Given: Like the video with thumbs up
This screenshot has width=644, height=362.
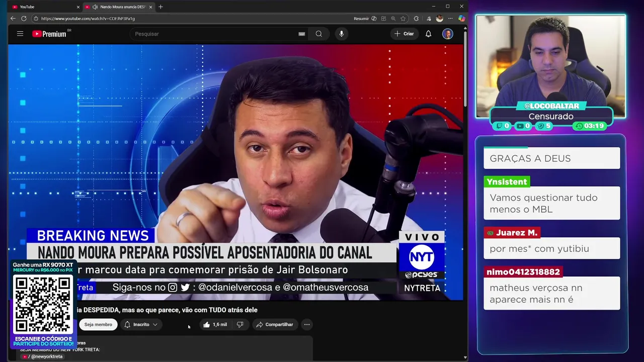Looking at the screenshot, I should click(x=215, y=324).
